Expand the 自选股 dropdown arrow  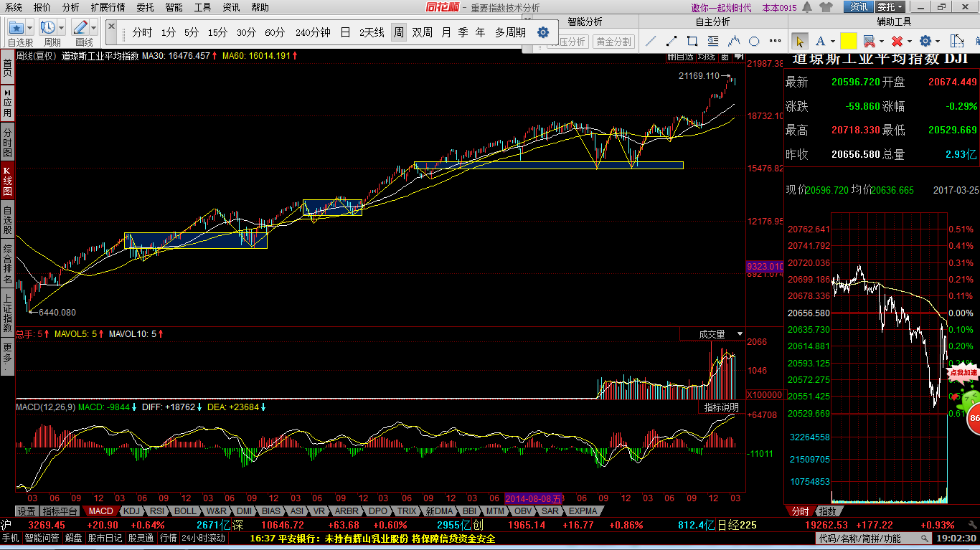[29, 28]
